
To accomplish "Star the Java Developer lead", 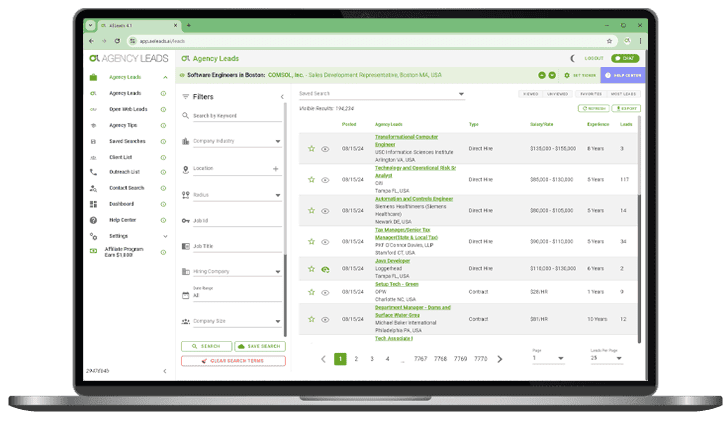I will (312, 269).
